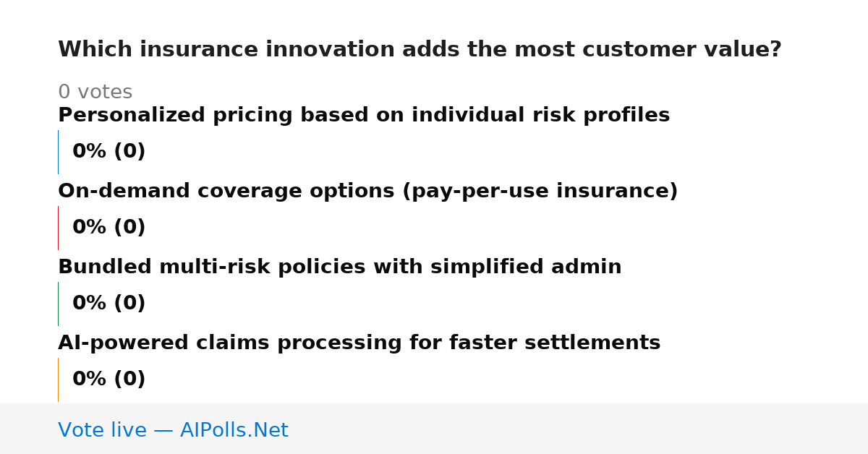Image resolution: width=868 pixels, height=454 pixels.
Task: Click '0% (0)' under Bundled multi-risk policies
Action: click(x=109, y=304)
